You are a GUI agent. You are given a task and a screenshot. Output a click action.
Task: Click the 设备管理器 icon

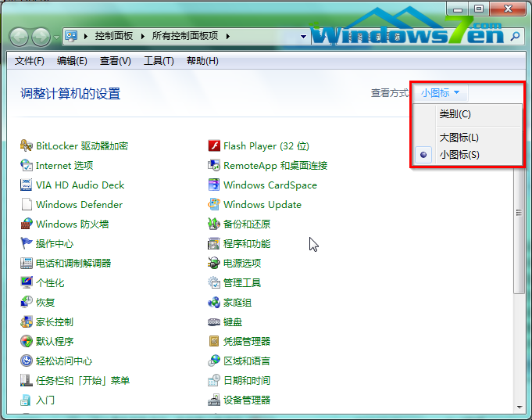(x=214, y=400)
